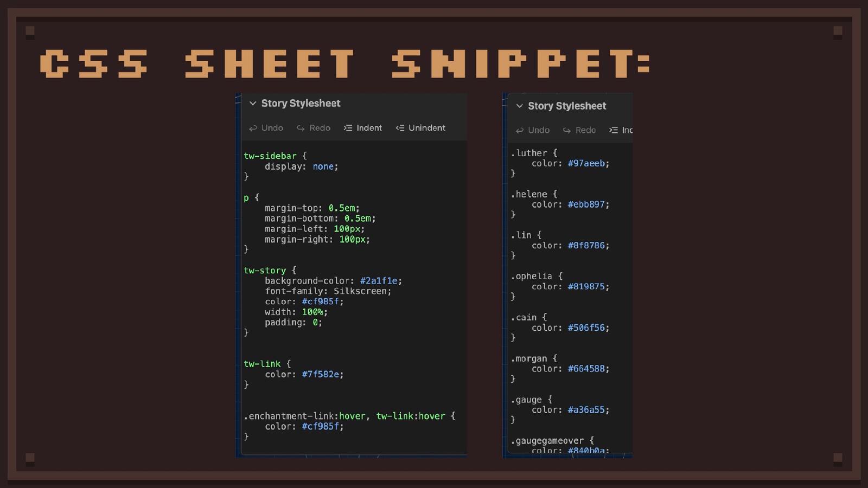
Task: Switch to the left Story Stylesheet tab
Action: 301,103
